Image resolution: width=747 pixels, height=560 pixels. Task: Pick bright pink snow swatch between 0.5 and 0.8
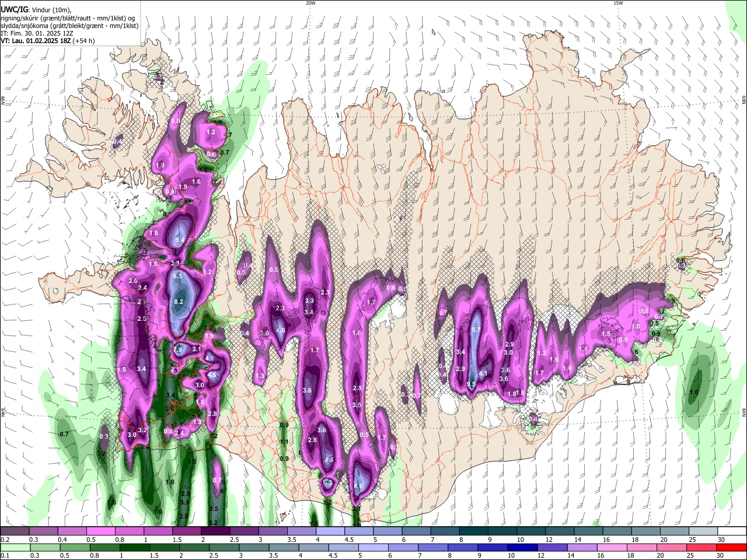click(x=100, y=531)
